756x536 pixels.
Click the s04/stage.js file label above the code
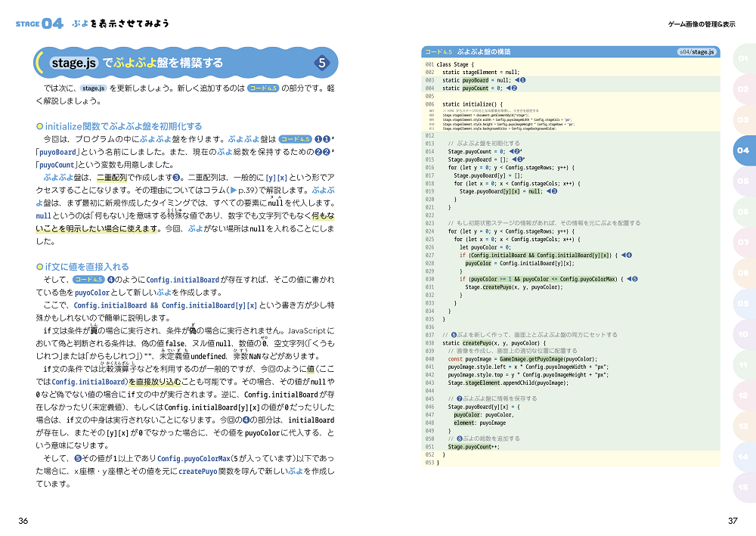pyautogui.click(x=696, y=52)
